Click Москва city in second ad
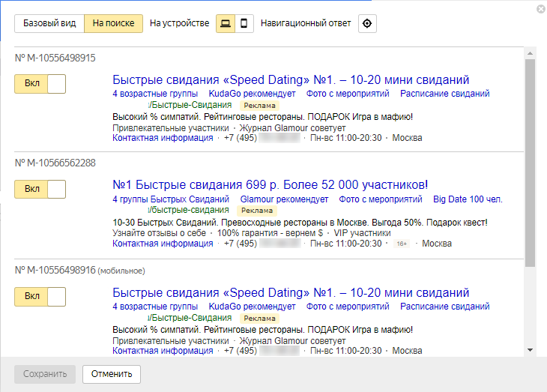The image size is (547, 392). [437, 244]
